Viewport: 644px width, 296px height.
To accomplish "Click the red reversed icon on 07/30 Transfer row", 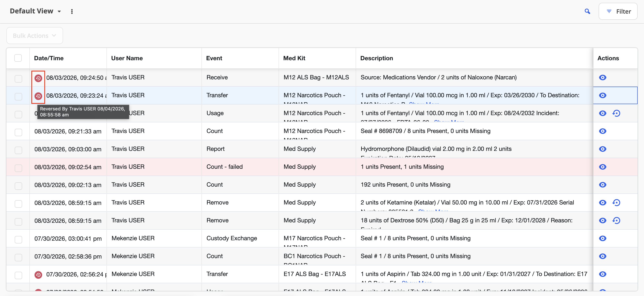I will tap(38, 275).
